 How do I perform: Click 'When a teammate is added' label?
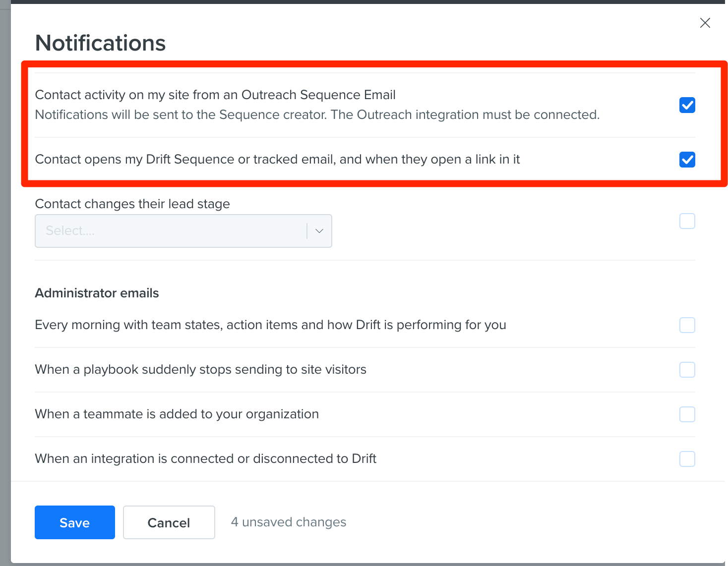pyautogui.click(x=177, y=414)
